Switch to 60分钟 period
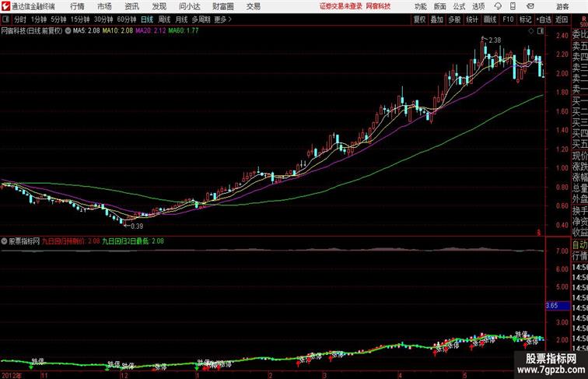The image size is (588, 379). pos(127,19)
